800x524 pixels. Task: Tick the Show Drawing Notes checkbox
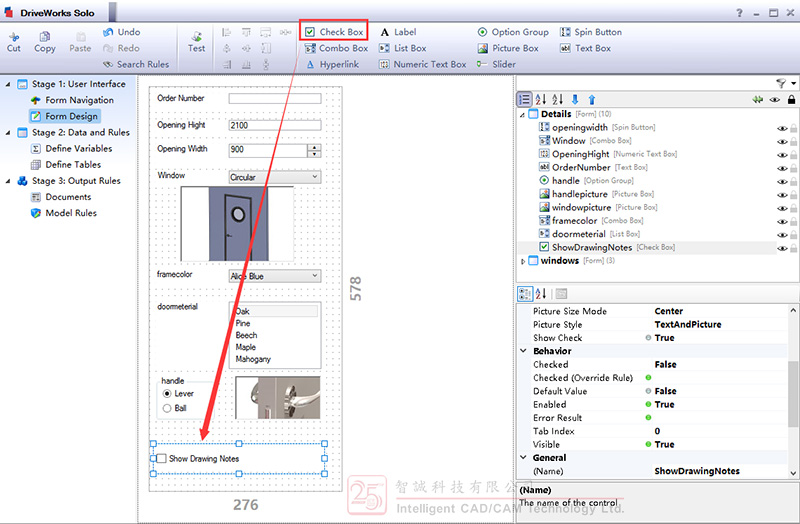point(162,459)
